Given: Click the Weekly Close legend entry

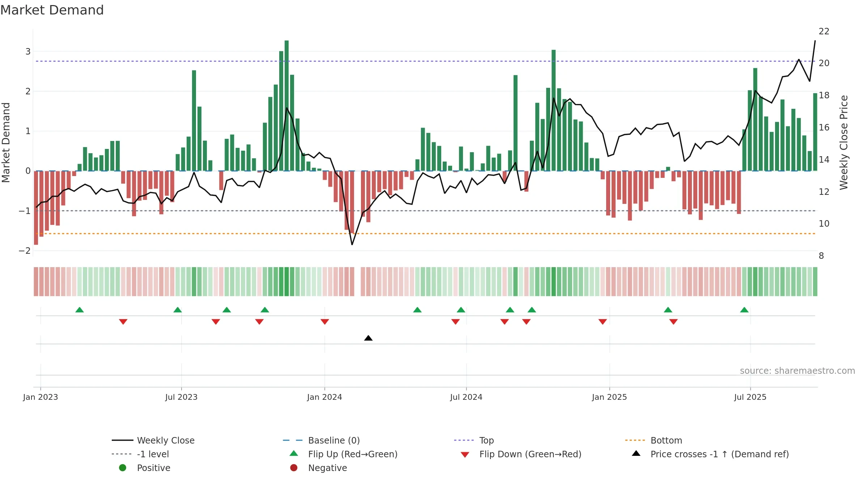Looking at the screenshot, I should pos(153,440).
